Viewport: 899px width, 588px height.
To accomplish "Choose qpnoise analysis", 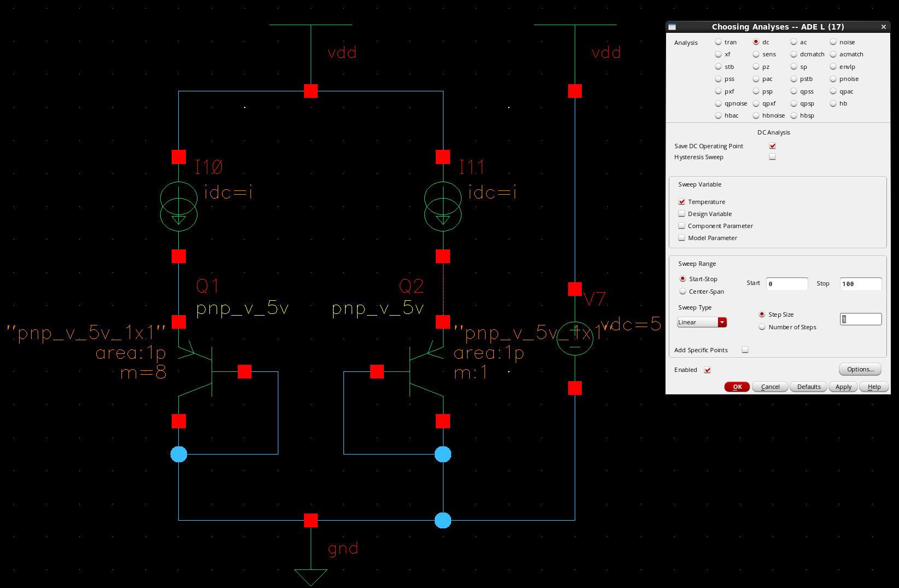I will point(719,103).
